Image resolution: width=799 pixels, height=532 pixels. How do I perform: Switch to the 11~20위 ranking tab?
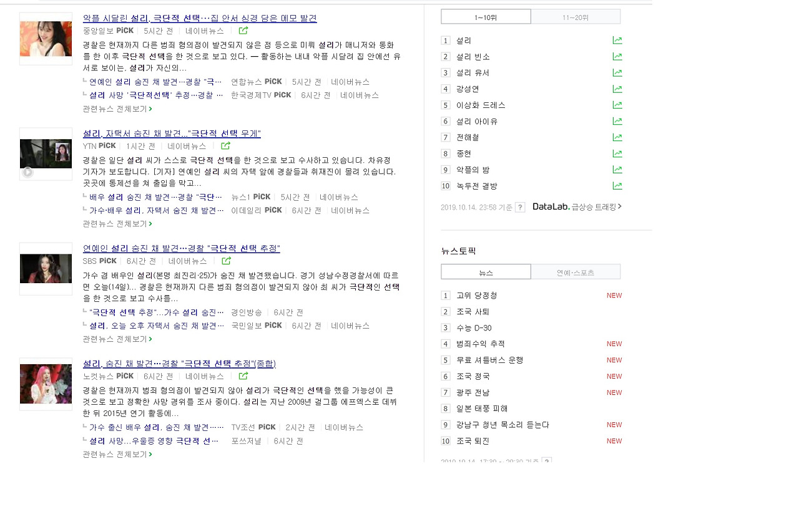576,17
